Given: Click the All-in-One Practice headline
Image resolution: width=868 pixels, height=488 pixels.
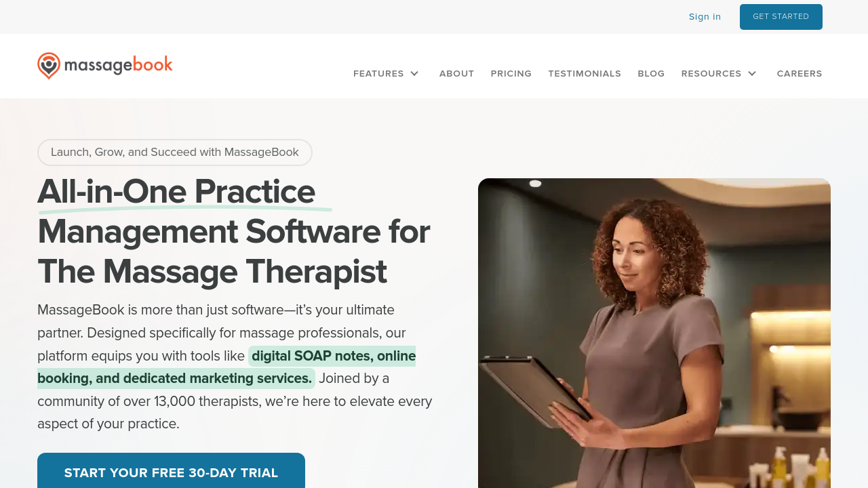Looking at the screenshot, I should click(176, 191).
